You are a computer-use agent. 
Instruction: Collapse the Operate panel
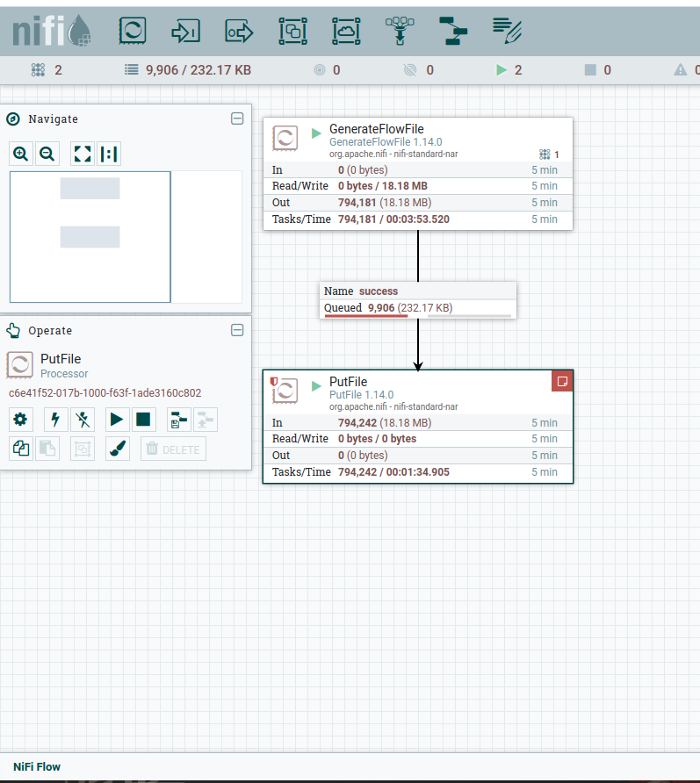(x=237, y=330)
